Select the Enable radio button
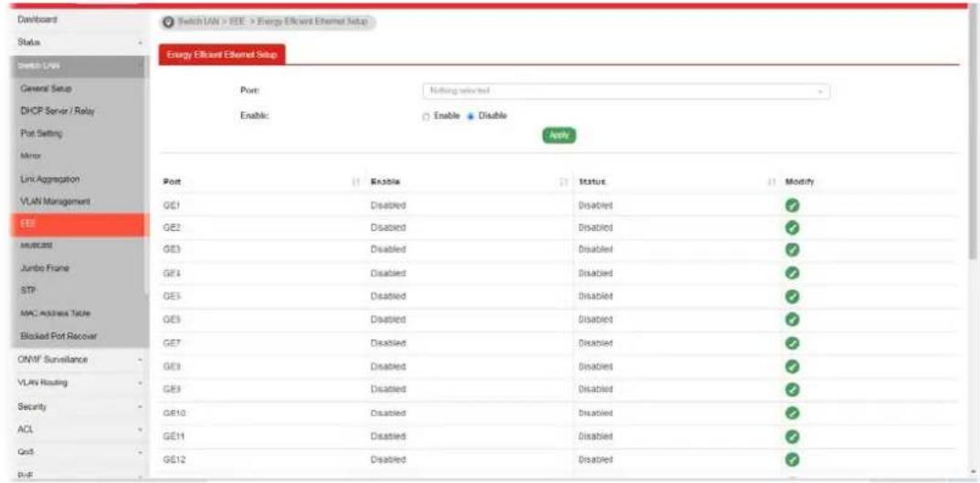980x483 pixels. 427,116
